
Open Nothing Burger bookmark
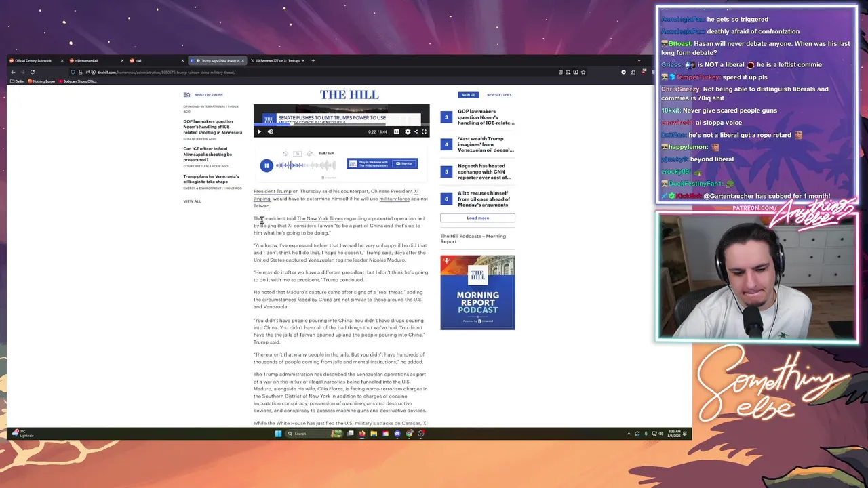[x=42, y=81]
